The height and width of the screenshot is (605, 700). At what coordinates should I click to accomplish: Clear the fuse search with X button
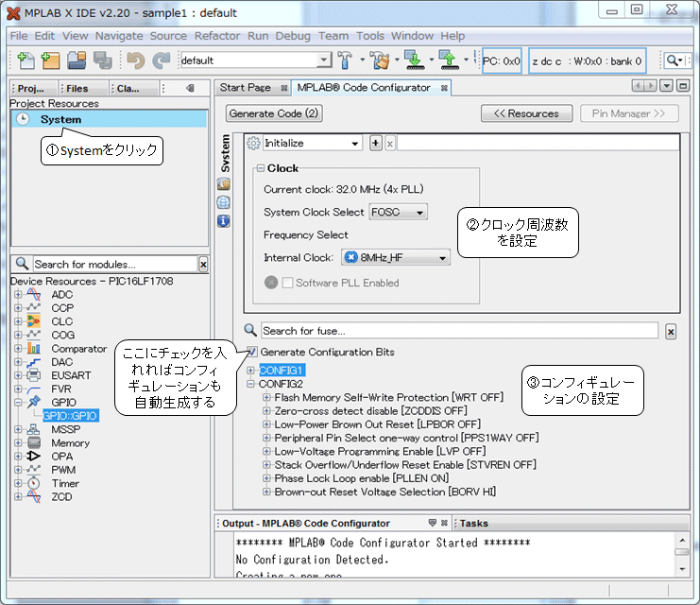coord(671,332)
